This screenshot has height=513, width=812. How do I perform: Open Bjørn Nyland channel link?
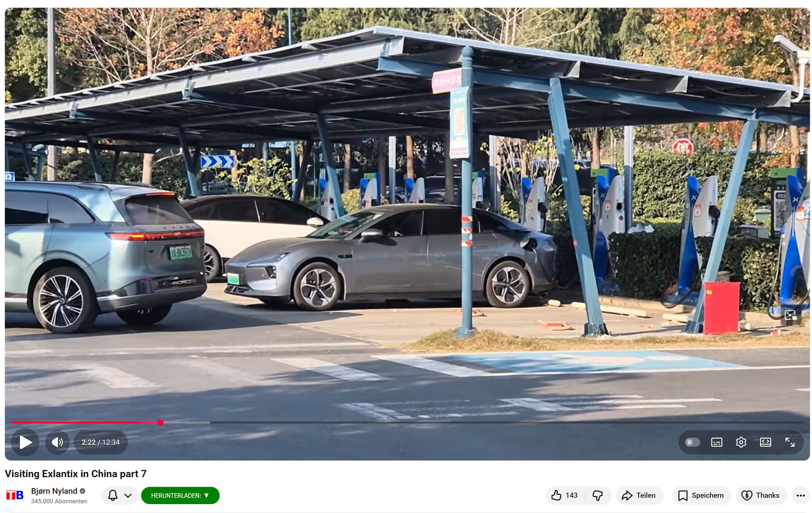coord(54,491)
